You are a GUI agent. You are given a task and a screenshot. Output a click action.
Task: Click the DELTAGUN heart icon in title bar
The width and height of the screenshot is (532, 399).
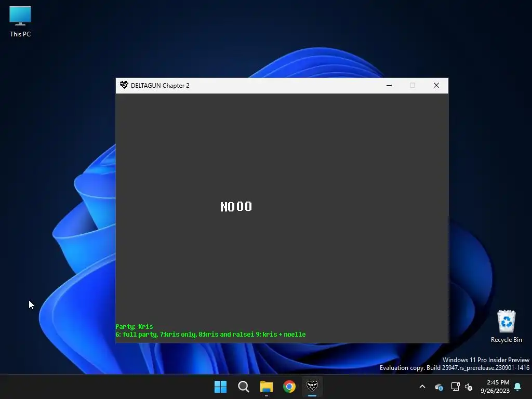tap(124, 85)
